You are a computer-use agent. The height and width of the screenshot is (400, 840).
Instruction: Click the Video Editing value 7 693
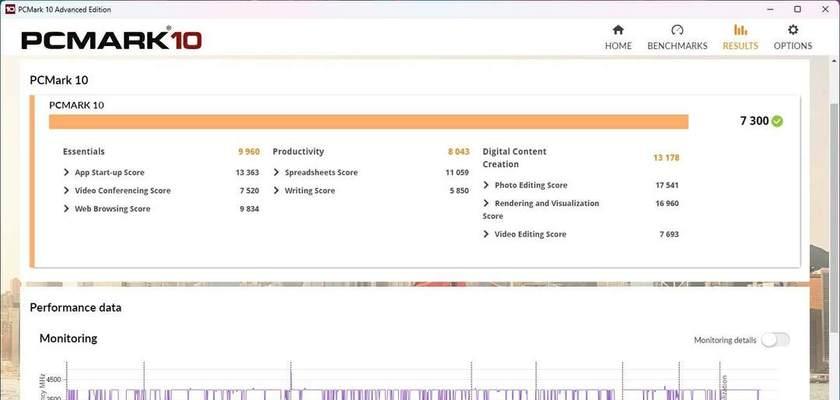click(x=669, y=234)
